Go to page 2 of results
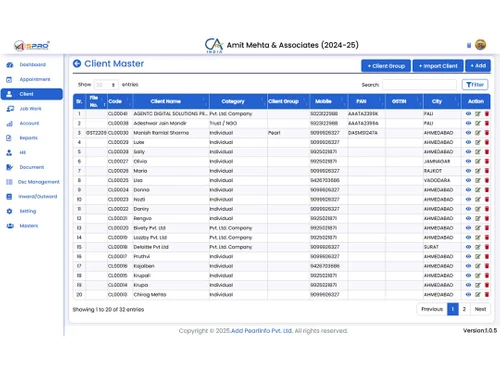500x375 pixels. click(x=464, y=309)
